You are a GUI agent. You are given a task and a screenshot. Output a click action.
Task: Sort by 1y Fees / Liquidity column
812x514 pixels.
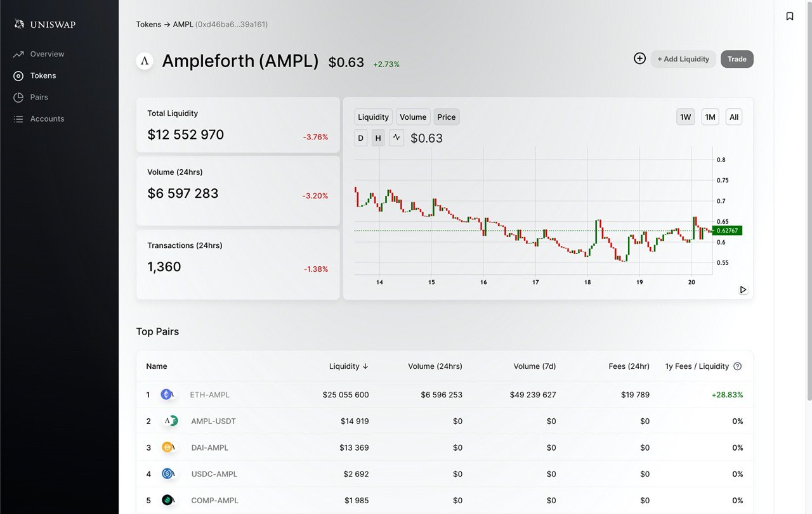697,366
